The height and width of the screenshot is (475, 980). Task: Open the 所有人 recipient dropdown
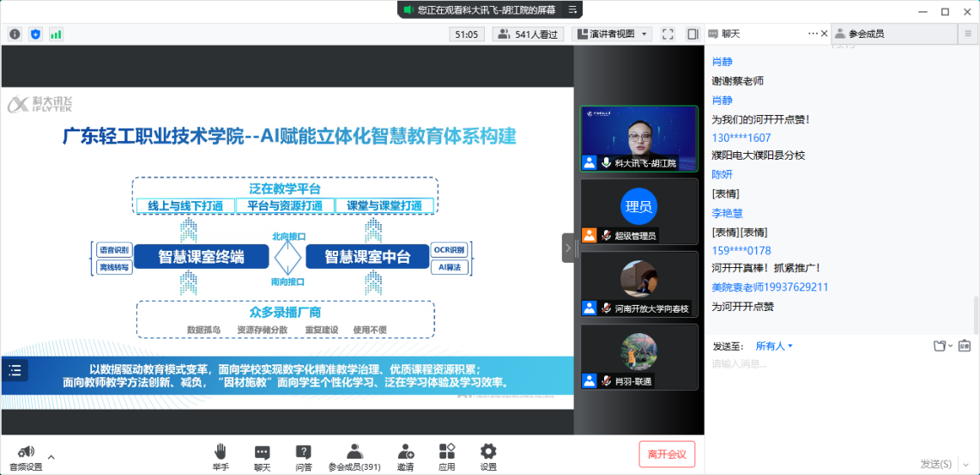pos(774,346)
